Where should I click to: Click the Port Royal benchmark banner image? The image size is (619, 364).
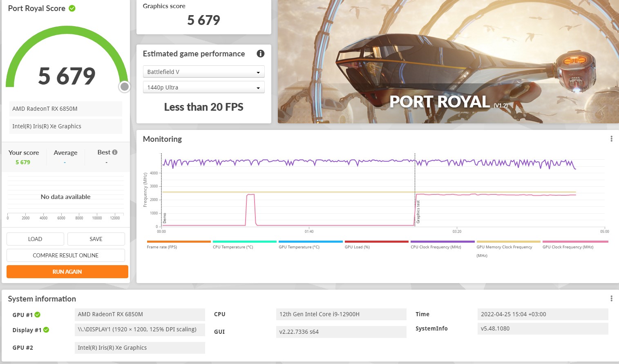tap(448, 61)
